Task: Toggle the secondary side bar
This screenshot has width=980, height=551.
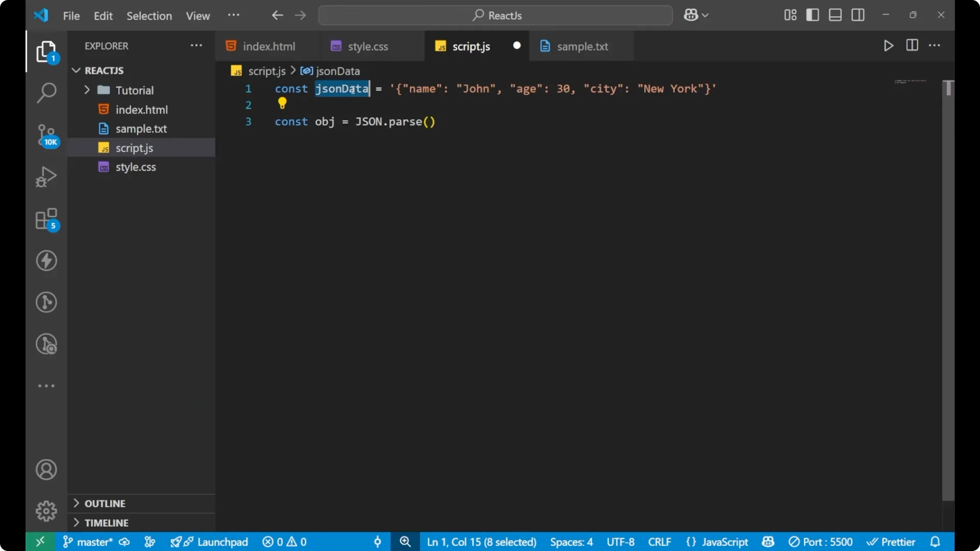Action: pyautogui.click(x=858, y=15)
